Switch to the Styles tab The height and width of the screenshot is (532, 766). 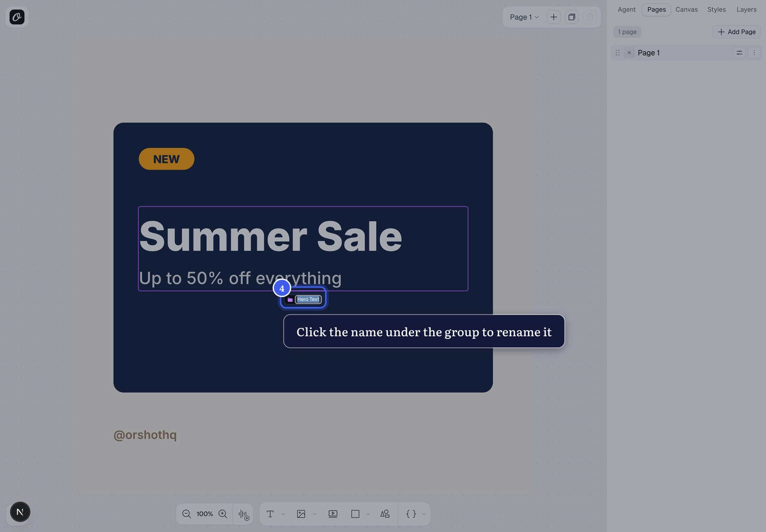coord(716,10)
